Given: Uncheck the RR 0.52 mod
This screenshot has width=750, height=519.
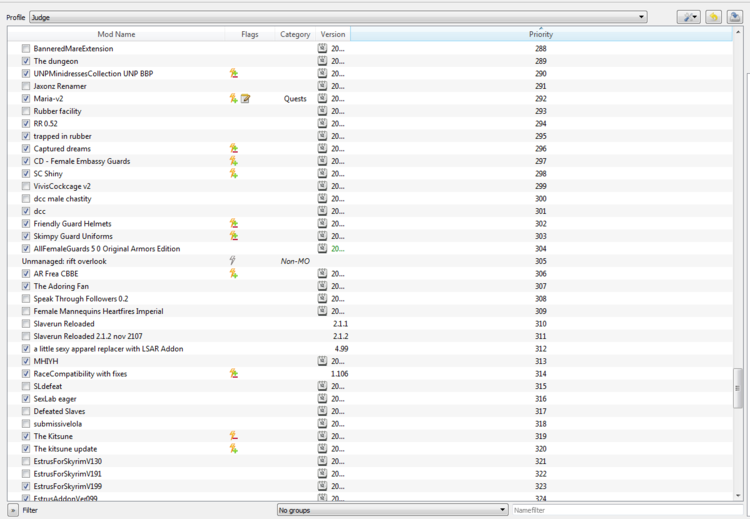Looking at the screenshot, I should pos(26,123).
